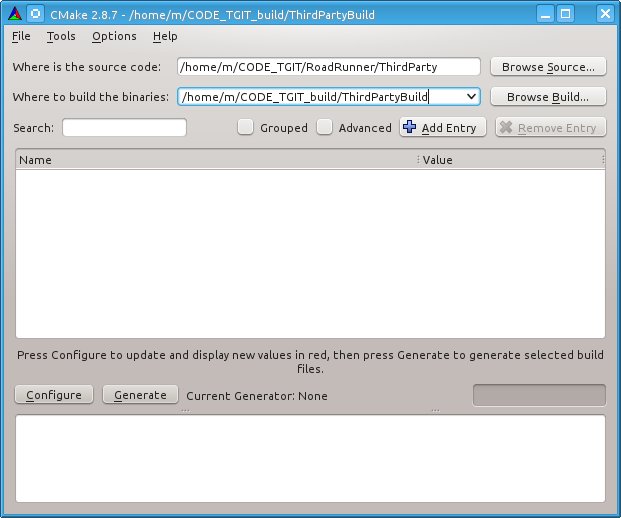Image resolution: width=621 pixels, height=518 pixels.
Task: Click the pin window icon in title bar
Action: 35,14
